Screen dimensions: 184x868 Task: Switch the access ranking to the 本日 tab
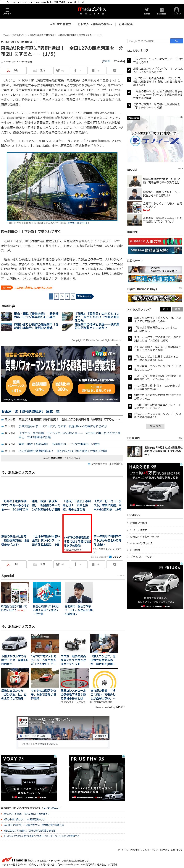coord(165,309)
